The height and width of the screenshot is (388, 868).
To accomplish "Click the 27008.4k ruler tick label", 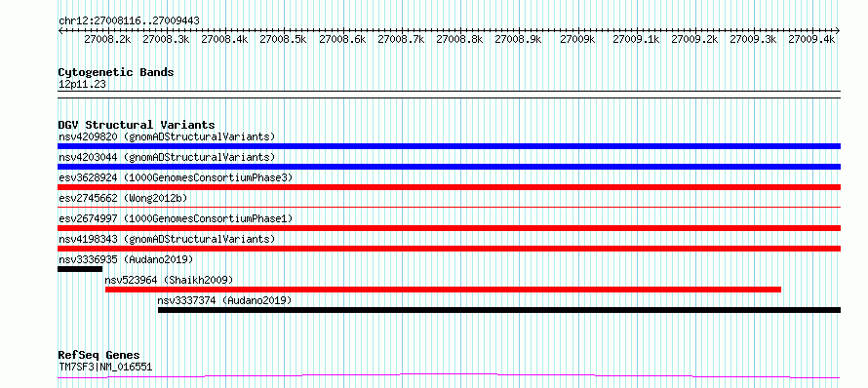I will pos(224,39).
